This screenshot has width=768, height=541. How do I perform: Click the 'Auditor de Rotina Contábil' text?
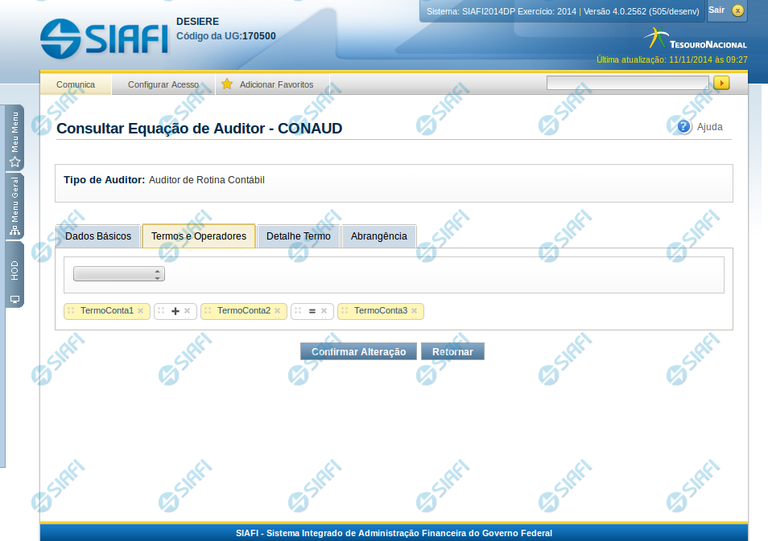207,180
